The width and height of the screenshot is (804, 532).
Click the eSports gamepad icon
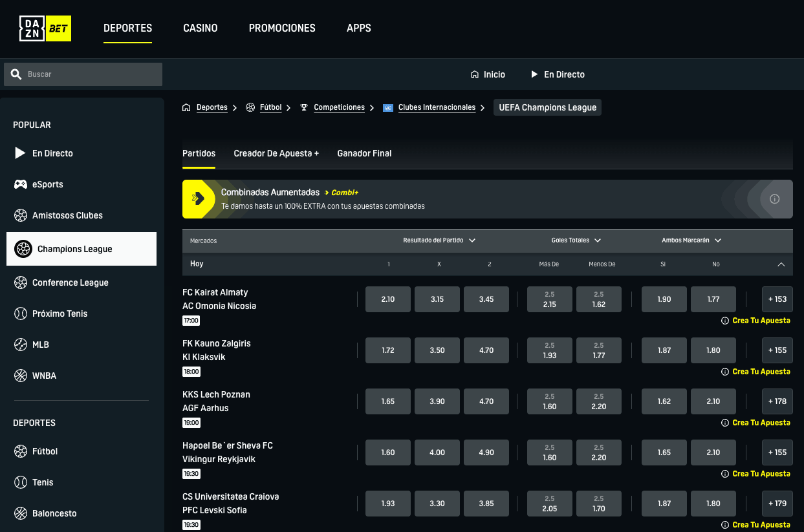click(21, 184)
